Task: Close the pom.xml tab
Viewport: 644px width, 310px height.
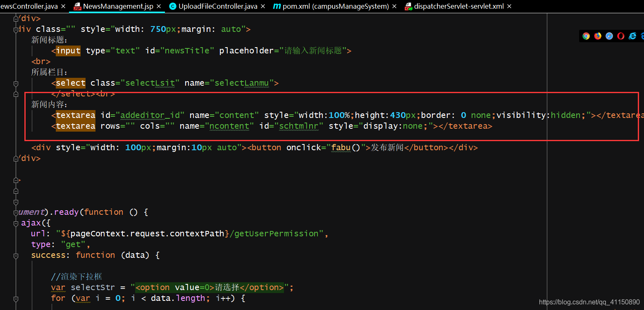Action: (394, 6)
